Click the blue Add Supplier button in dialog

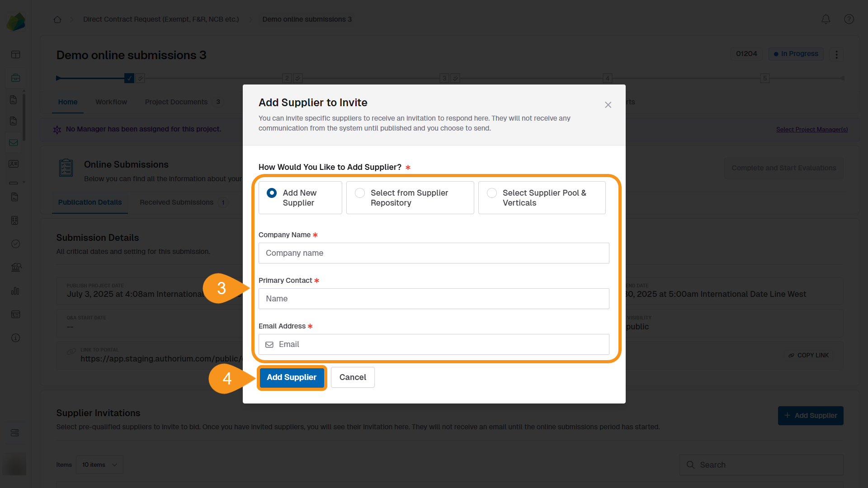(x=292, y=377)
